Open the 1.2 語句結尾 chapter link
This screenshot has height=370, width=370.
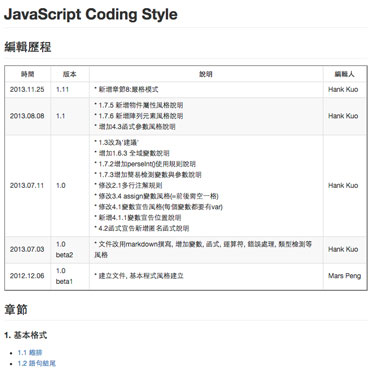click(x=37, y=363)
